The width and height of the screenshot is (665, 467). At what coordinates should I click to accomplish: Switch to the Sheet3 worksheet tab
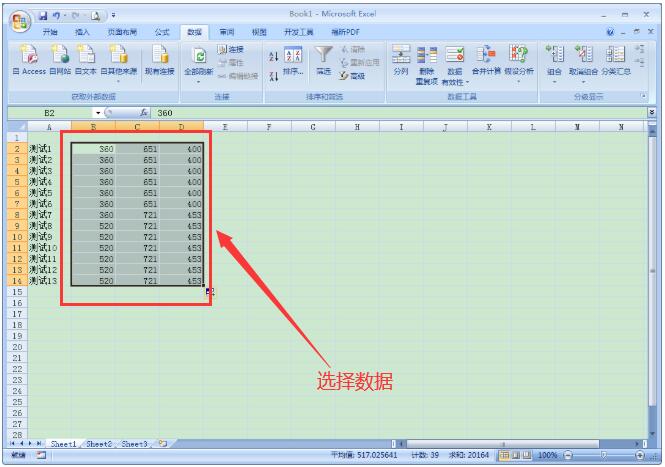(x=134, y=444)
